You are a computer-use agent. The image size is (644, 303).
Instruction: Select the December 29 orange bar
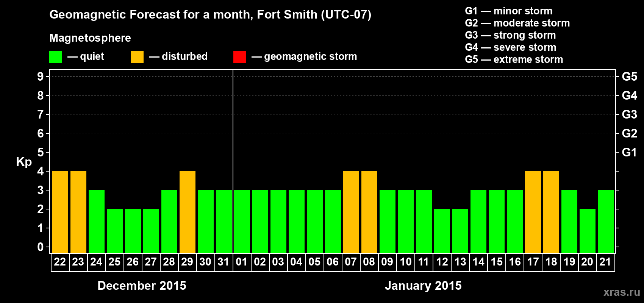click(188, 212)
